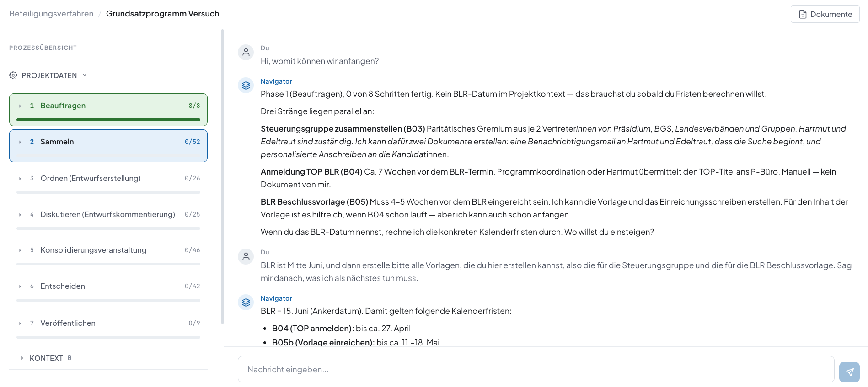Click 'Anmeldung TOP BLR (B04)' heading
868x387 pixels.
(311, 172)
